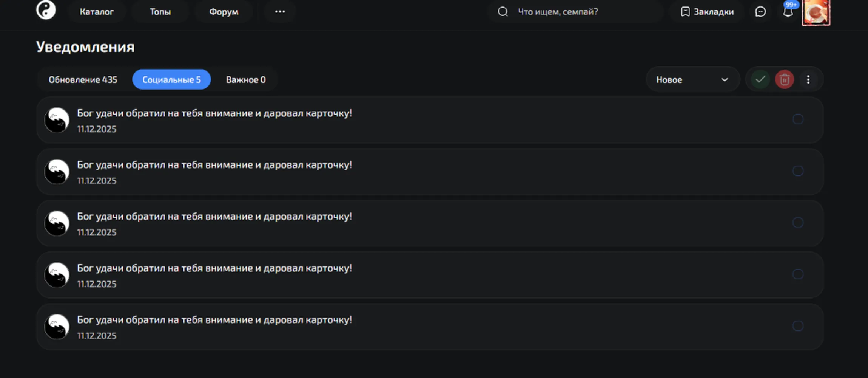Select the last notification's round checkbox
This screenshot has width=868, height=378.
[x=797, y=326]
